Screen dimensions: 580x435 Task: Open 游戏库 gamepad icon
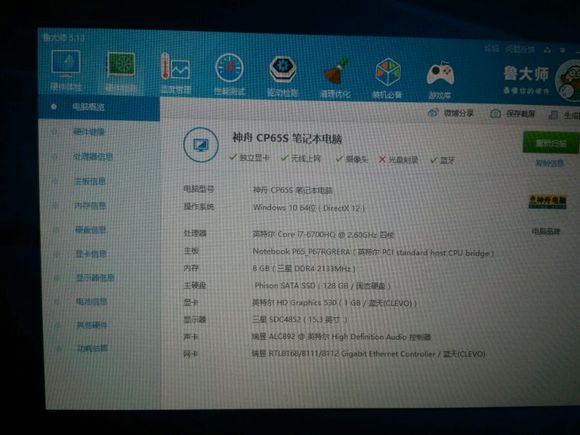click(440, 74)
